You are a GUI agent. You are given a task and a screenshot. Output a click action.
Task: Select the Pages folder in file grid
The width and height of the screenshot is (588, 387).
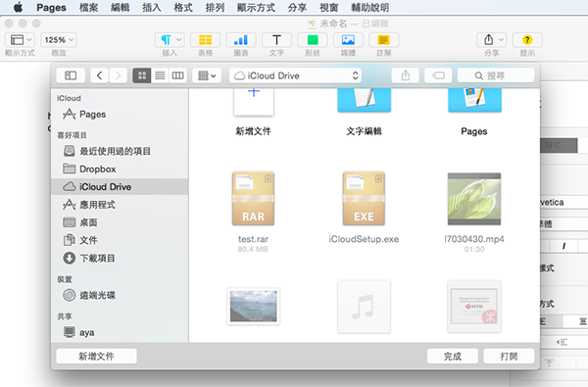(474, 100)
